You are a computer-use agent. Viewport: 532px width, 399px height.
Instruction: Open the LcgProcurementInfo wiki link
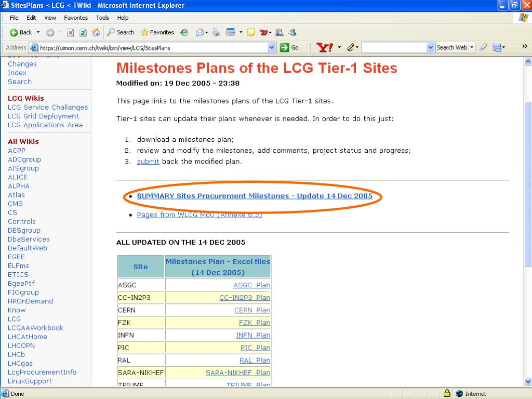42,372
